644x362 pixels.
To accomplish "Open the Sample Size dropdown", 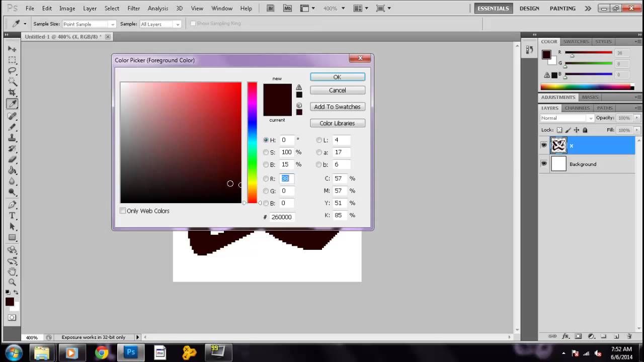I will pyautogui.click(x=111, y=24).
